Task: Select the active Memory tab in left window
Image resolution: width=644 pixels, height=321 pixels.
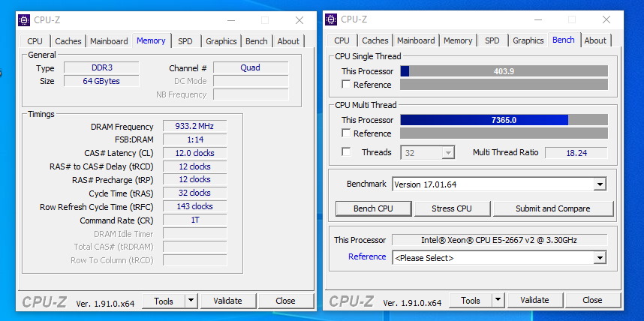Action: point(151,40)
